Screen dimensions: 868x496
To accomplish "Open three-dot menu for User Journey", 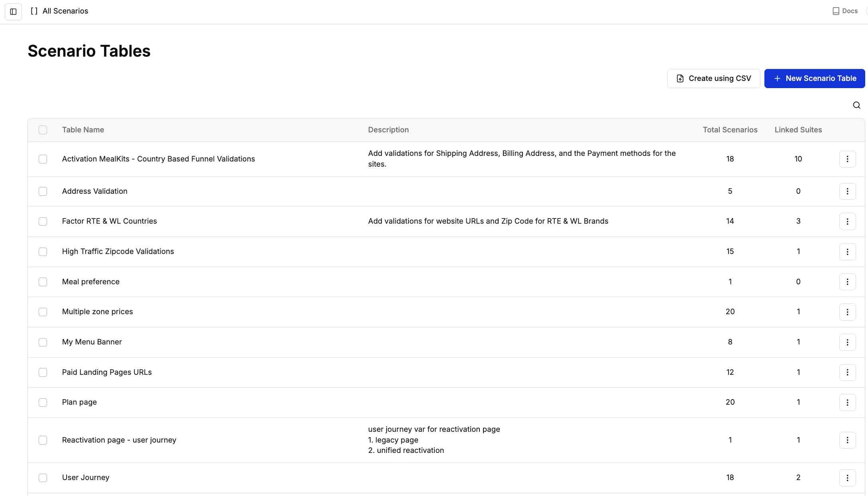I will [847, 478].
